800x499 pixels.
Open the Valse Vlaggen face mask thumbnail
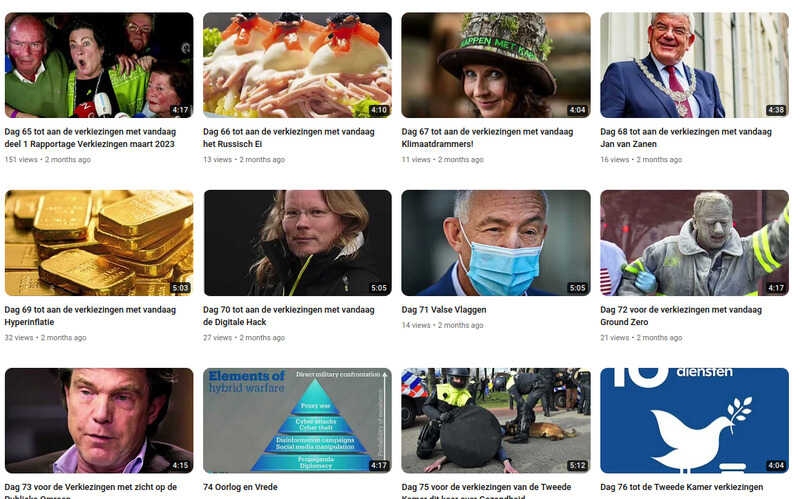click(x=496, y=243)
